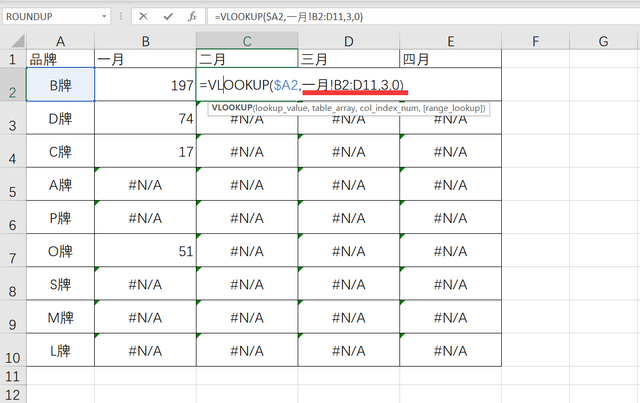Select the M牌 cell
This screenshot has width=640, height=403.
tap(60, 317)
